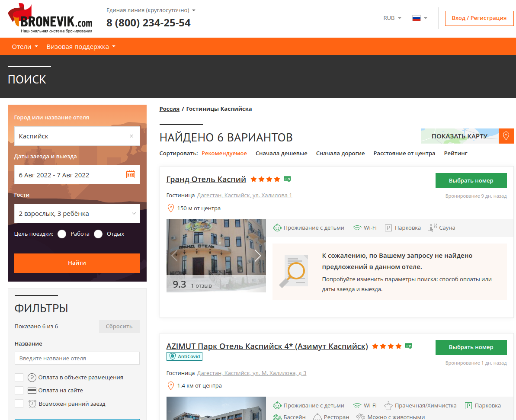This screenshot has width=516, height=420.
Task: Click the card icon for Оплата на сайте
Action: (32, 391)
